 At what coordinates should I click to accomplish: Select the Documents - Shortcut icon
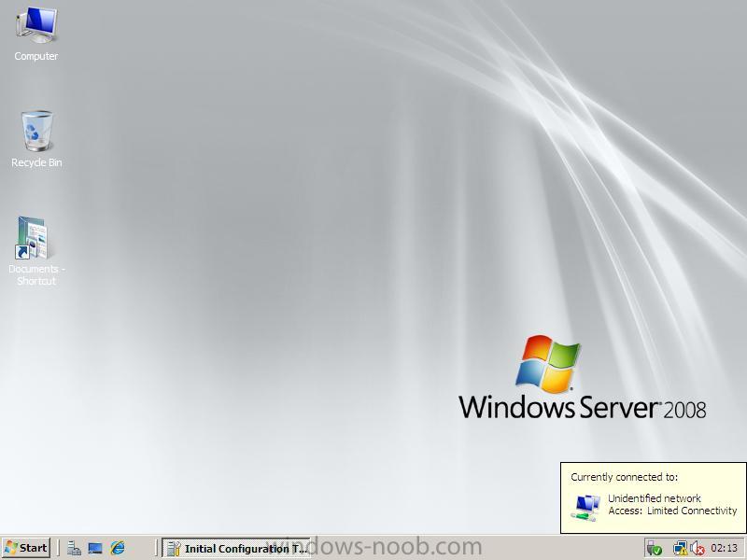(x=36, y=251)
